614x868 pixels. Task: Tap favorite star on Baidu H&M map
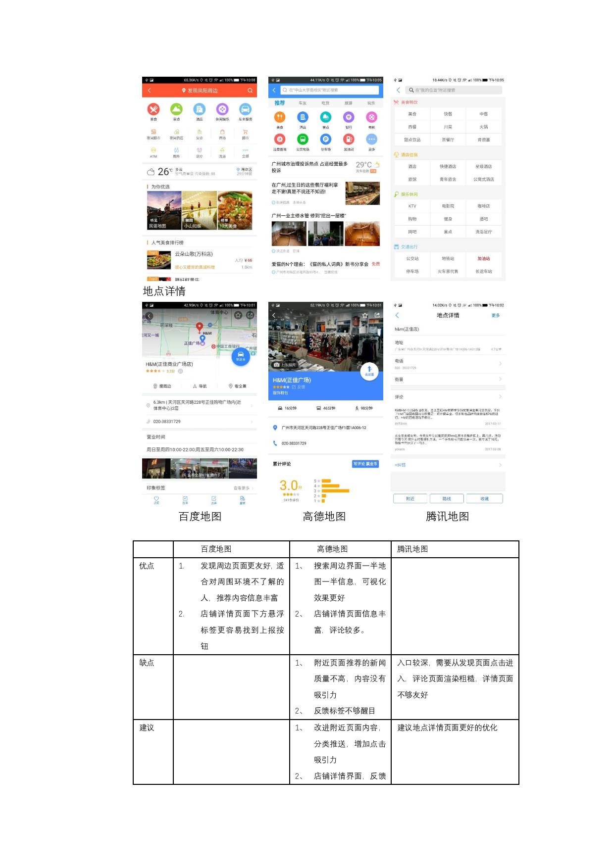tap(238, 315)
